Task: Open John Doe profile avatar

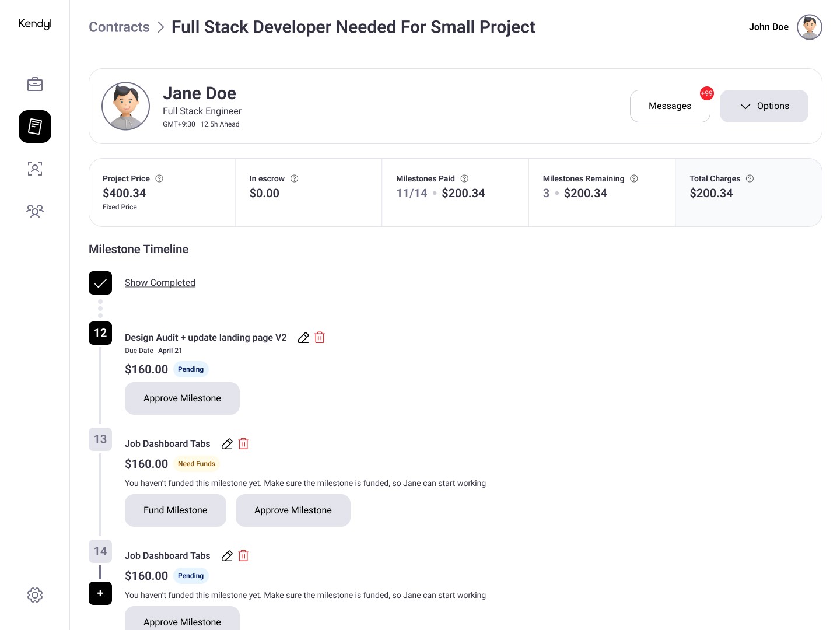Action: 810,27
